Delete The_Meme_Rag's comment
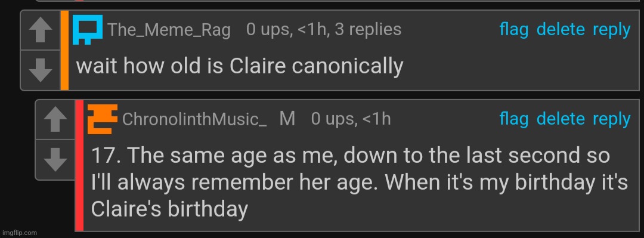The image size is (644, 238). pyautogui.click(x=561, y=30)
